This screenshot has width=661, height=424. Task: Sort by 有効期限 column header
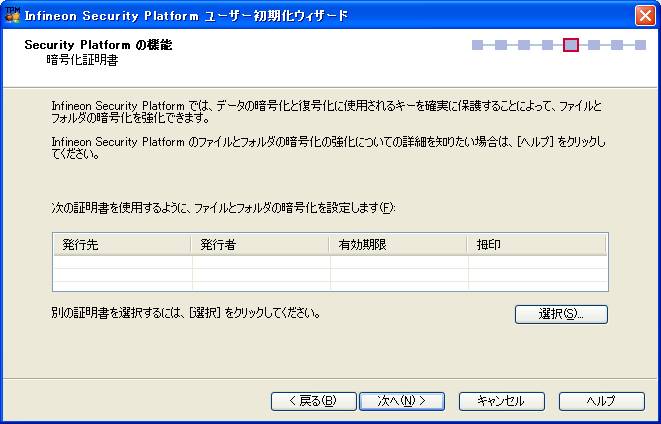pos(398,245)
